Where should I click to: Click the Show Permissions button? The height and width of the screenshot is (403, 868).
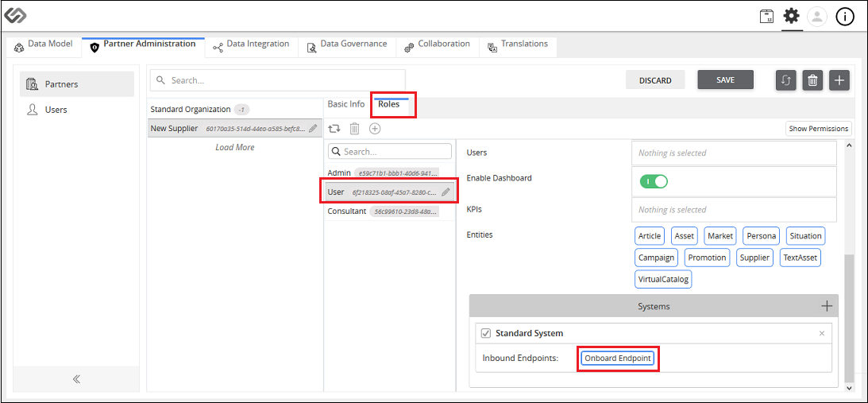819,129
